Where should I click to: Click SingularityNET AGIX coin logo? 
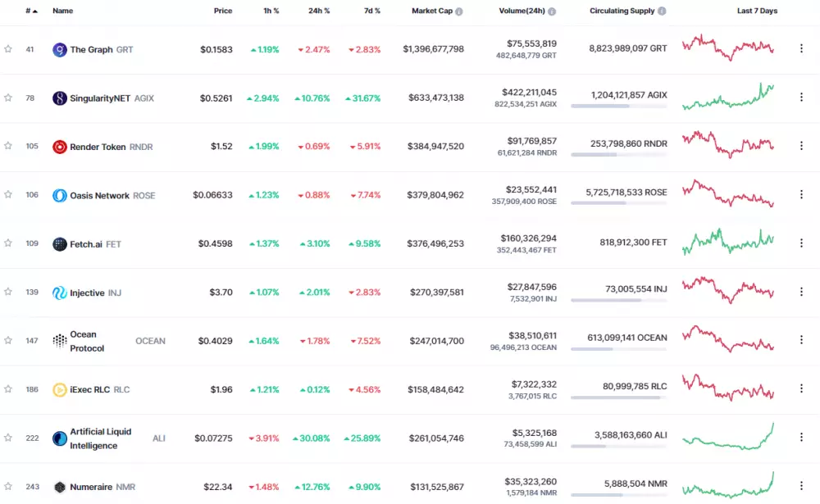click(x=60, y=98)
